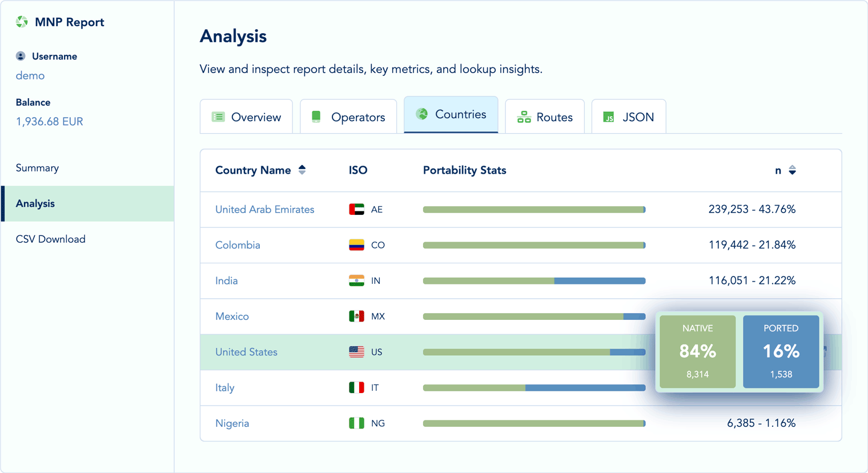Sort table by Country Name arrows
The width and height of the screenshot is (868, 473).
point(302,170)
